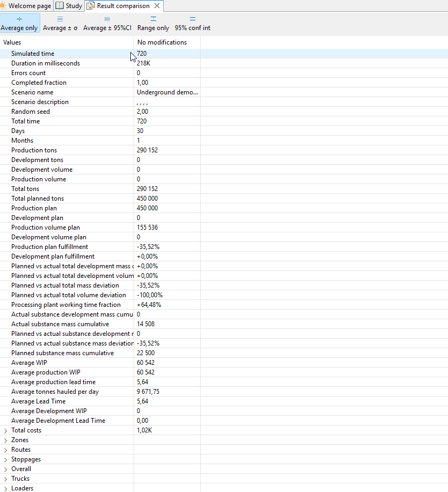Switch to Range only display mode
Image resolution: width=448 pixels, height=492 pixels.
[153, 23]
